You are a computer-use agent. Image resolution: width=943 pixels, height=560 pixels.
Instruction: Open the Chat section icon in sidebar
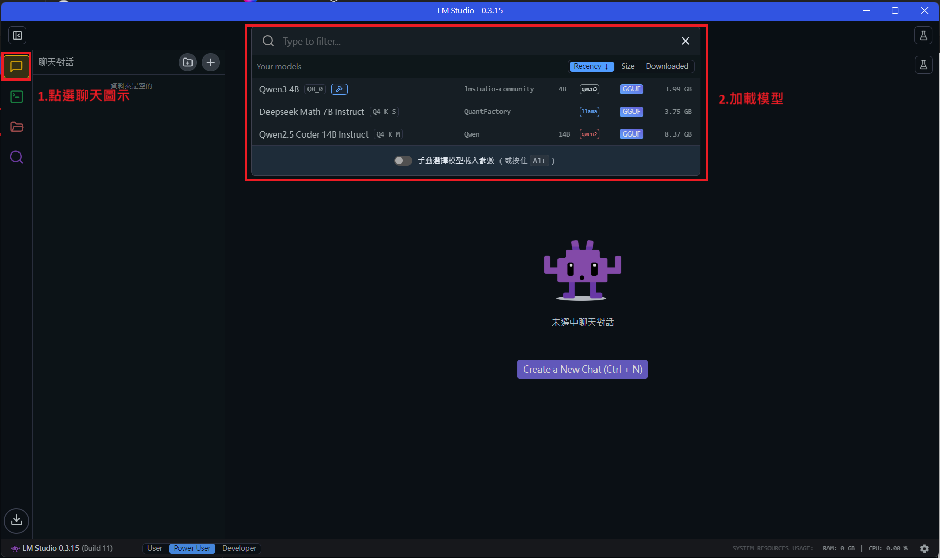tap(16, 66)
